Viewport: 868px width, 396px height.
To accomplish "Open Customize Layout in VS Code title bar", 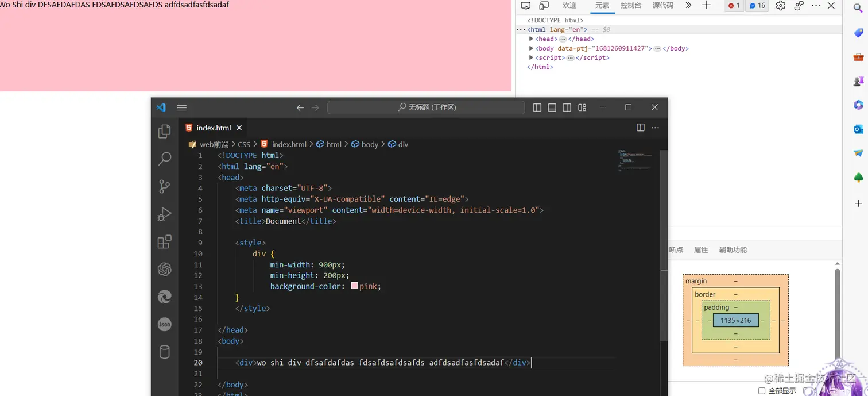I will click(x=582, y=107).
